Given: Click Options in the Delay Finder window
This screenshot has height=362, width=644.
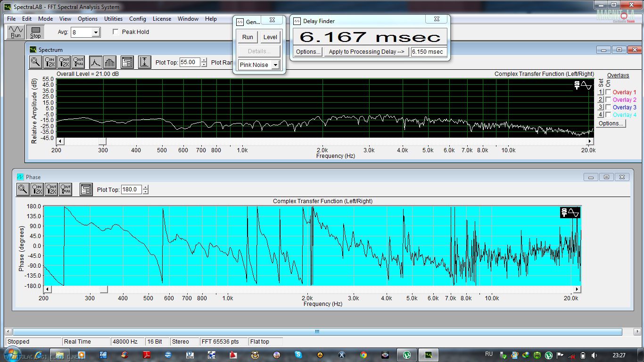Looking at the screenshot, I should pyautogui.click(x=308, y=52).
